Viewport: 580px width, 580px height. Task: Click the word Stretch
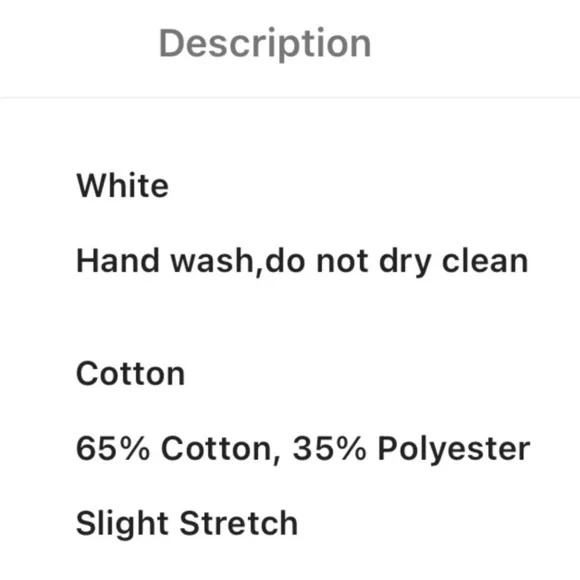pyautogui.click(x=239, y=523)
